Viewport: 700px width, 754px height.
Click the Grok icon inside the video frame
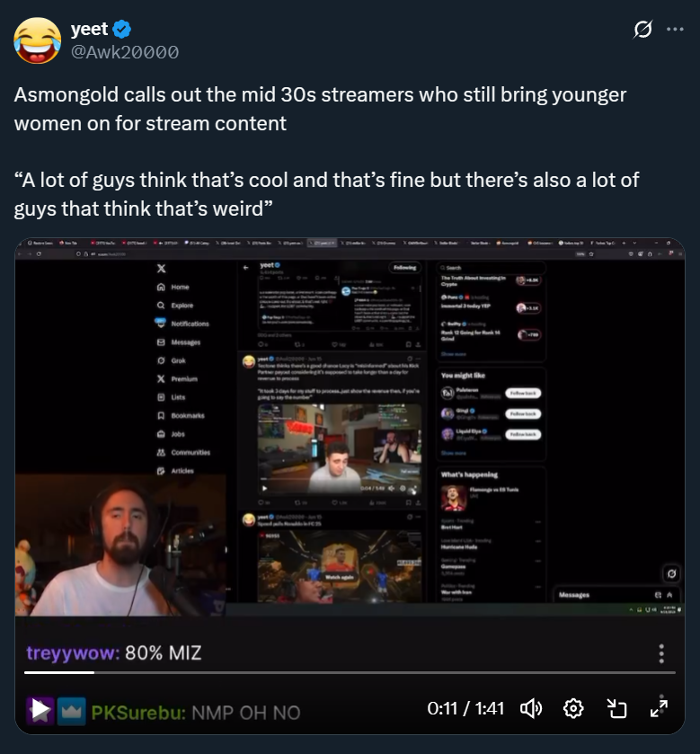coord(671,573)
